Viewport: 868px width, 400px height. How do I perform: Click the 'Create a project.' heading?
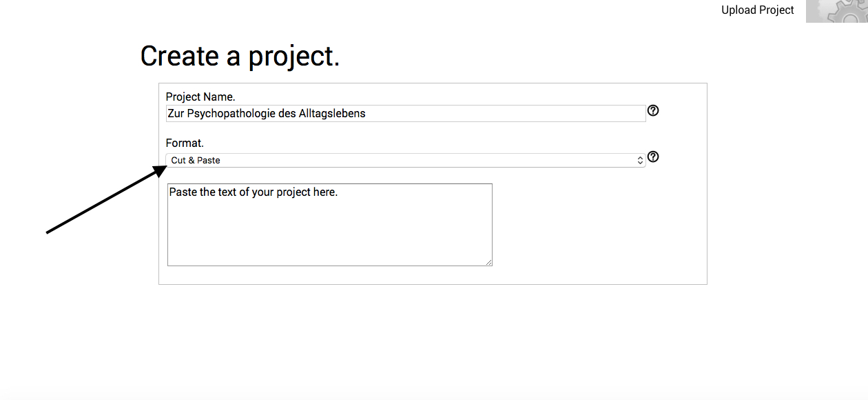240,56
